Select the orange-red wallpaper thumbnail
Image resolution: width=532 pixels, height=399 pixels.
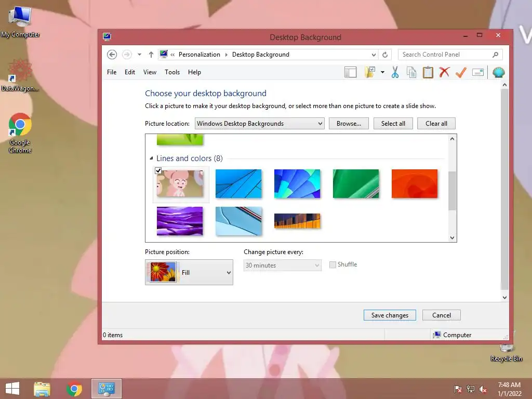pos(415,183)
